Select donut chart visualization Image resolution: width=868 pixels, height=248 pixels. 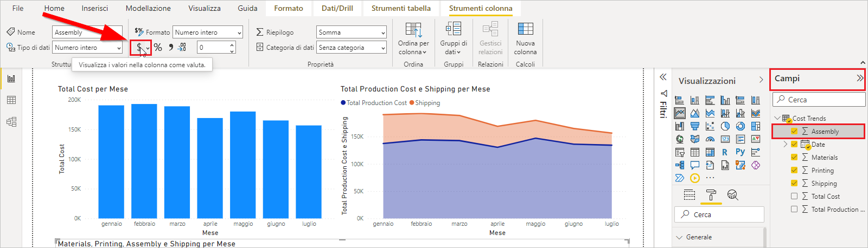[x=740, y=126]
